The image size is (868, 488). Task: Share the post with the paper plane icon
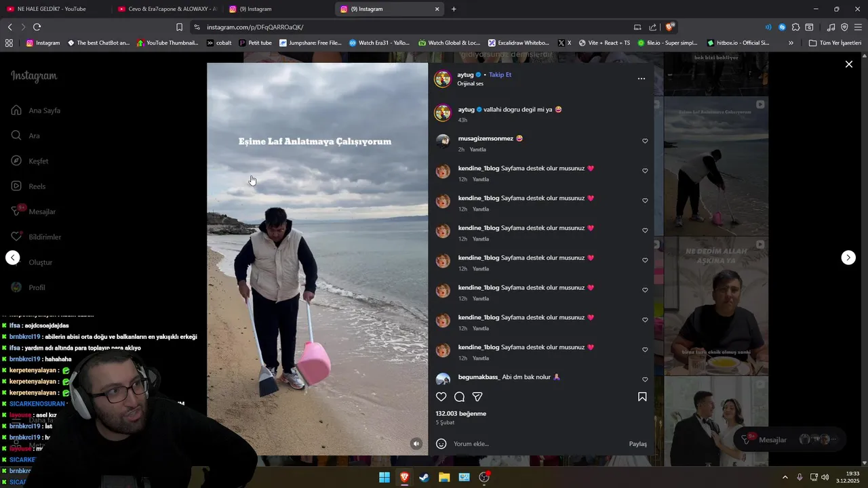(x=477, y=397)
